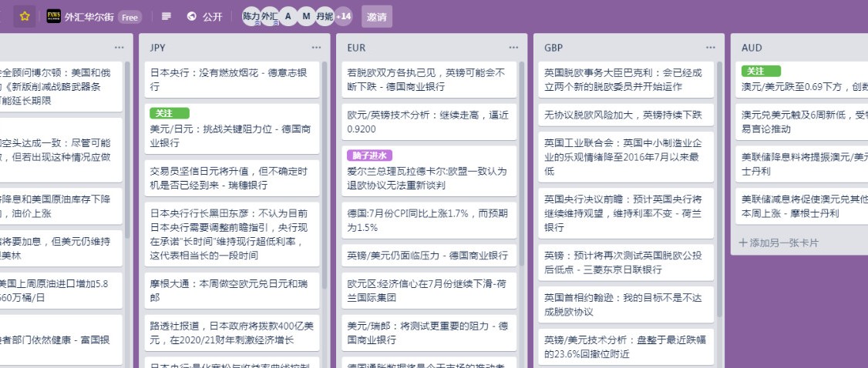
Task: Open card 英镑/美元仍面临压力
Action: 429,256
